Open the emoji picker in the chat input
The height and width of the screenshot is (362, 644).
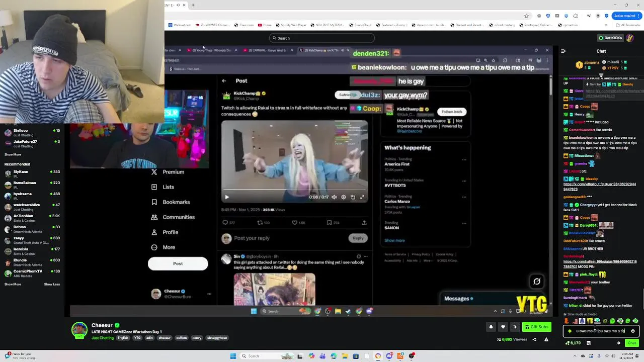[633, 331]
